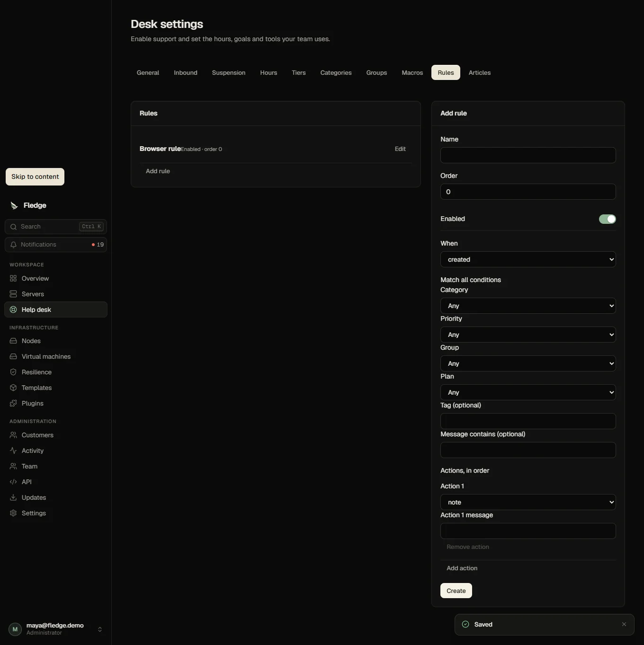Click the Settings gear icon
Viewport: 644px width, 645px height.
click(13, 513)
